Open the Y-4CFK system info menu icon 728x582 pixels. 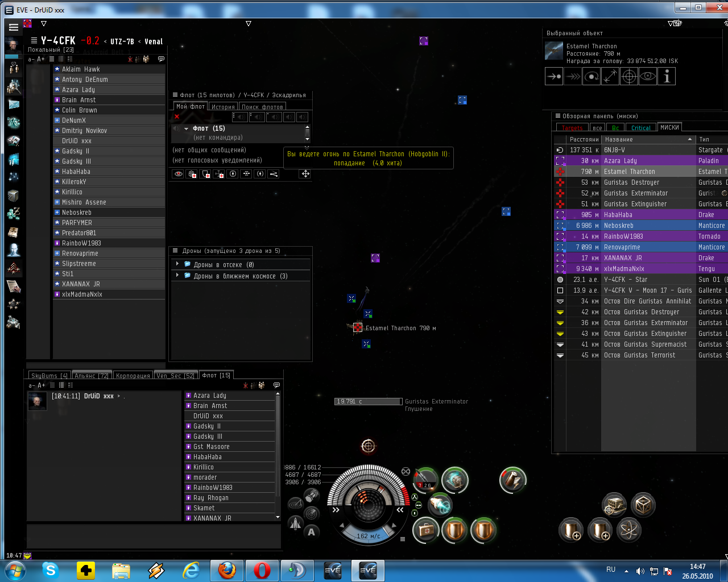tap(34, 40)
